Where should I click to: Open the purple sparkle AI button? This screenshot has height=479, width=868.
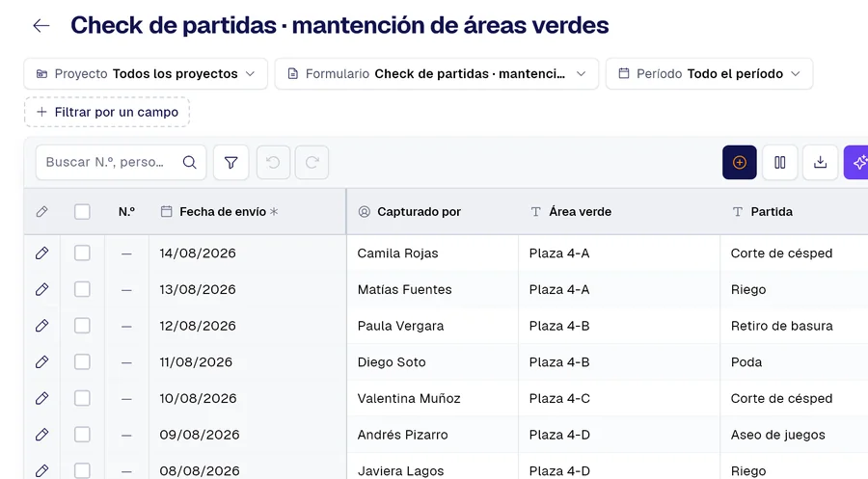(x=856, y=162)
